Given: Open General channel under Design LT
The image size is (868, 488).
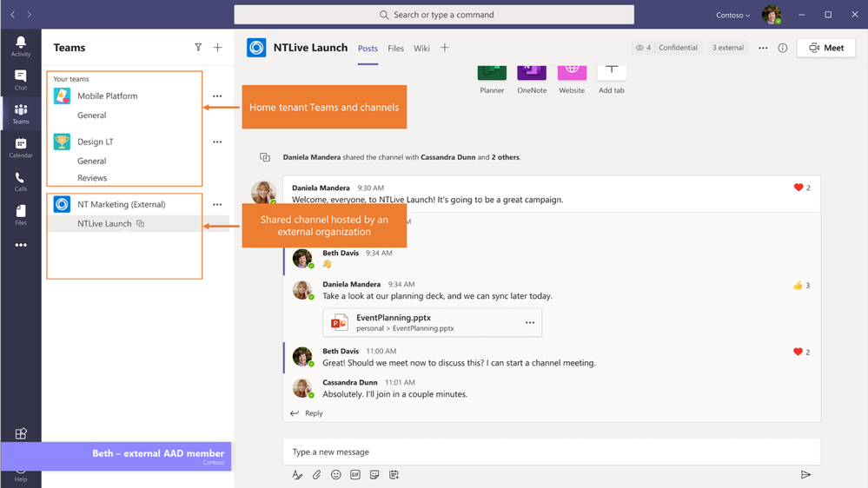Looking at the screenshot, I should point(92,161).
